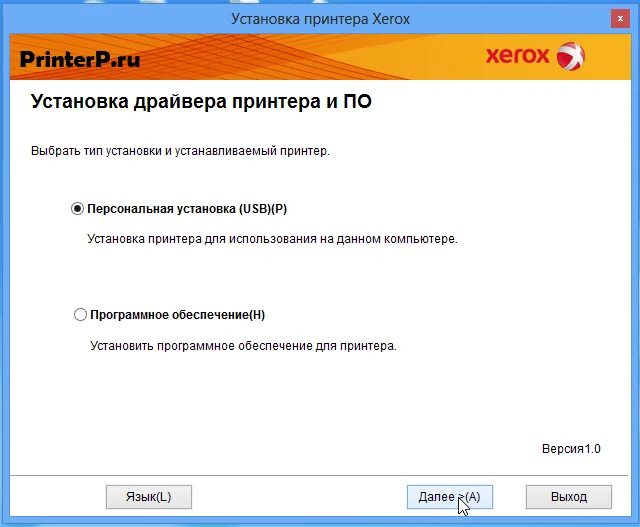The height and width of the screenshot is (527, 640).
Task: Click the Xerox logo in banner
Action: pyautogui.click(x=535, y=56)
